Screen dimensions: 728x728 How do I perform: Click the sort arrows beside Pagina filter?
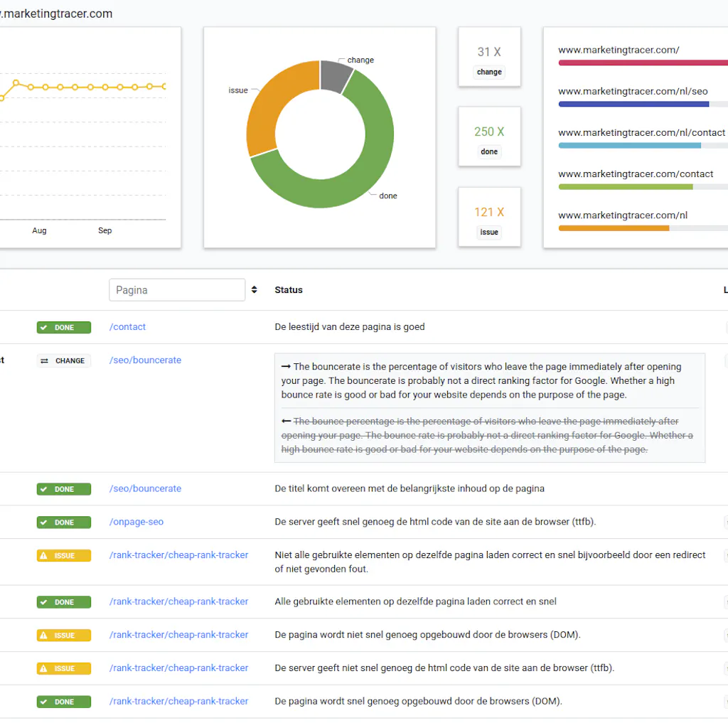coord(255,290)
